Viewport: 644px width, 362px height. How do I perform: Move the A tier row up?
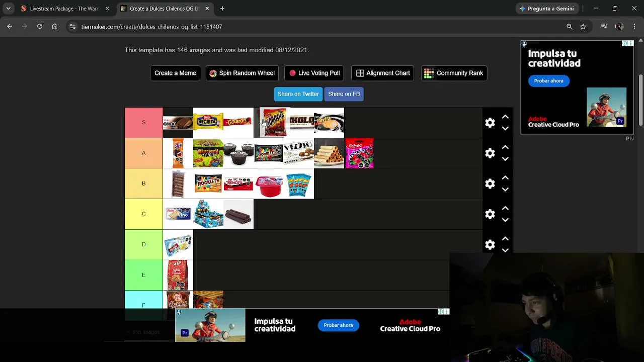(x=505, y=147)
